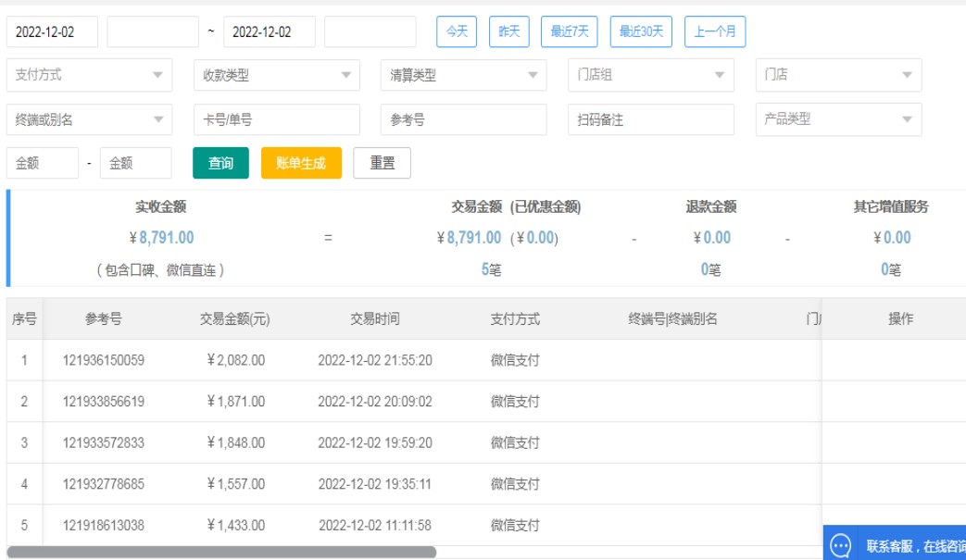The height and width of the screenshot is (560, 966).
Task: Click the 卡号/单号 input field
Action: click(276, 119)
